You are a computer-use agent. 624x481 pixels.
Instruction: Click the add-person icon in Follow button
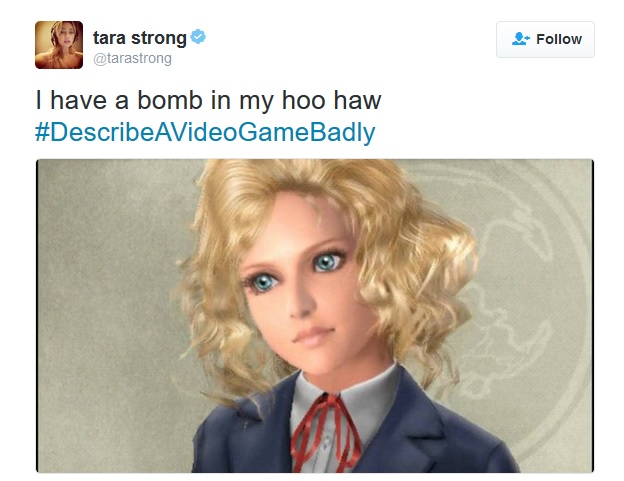click(x=521, y=39)
